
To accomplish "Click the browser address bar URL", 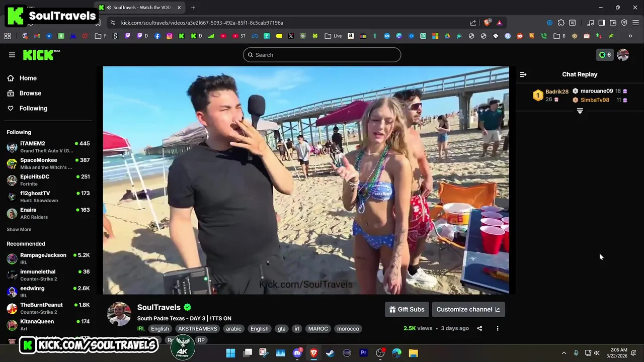I will click(x=202, y=23).
